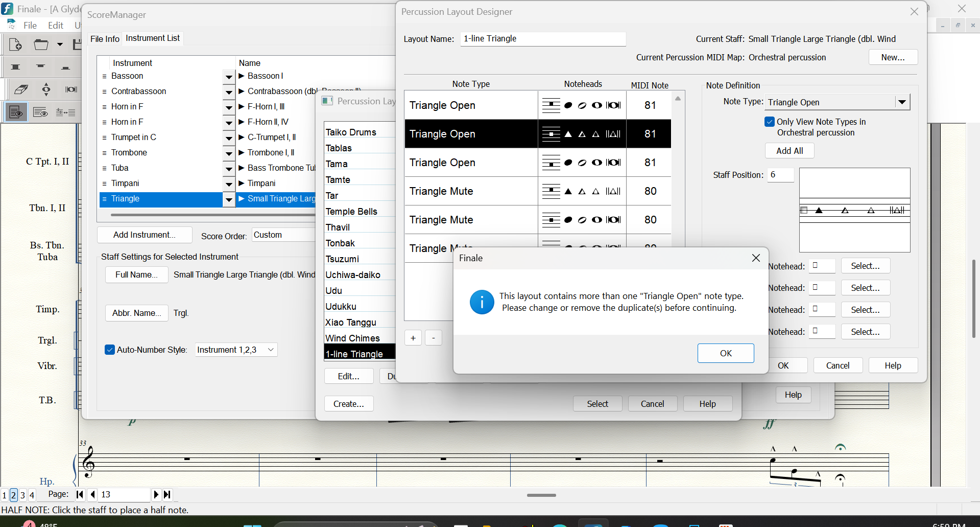Jump to first page with arrow icon
This screenshot has height=527, width=980.
pos(80,494)
